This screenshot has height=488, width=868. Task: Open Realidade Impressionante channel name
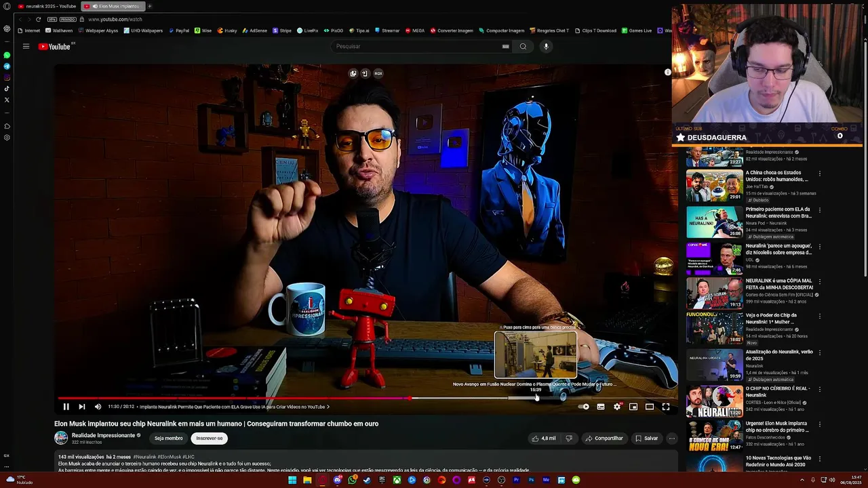click(103, 435)
